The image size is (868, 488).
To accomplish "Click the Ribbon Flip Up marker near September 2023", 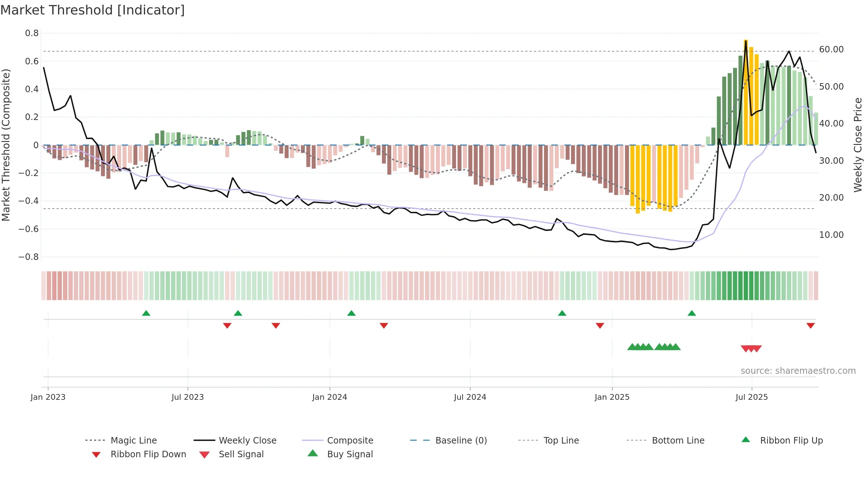I will 238,313.
